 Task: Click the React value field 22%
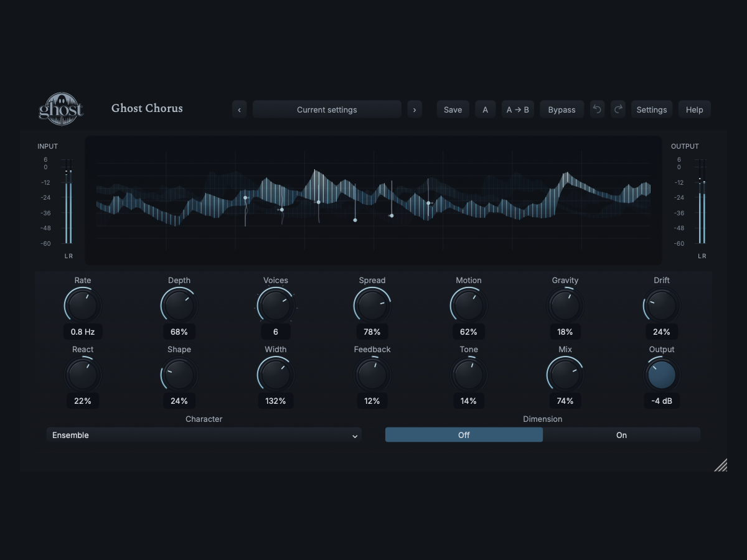[x=82, y=401]
